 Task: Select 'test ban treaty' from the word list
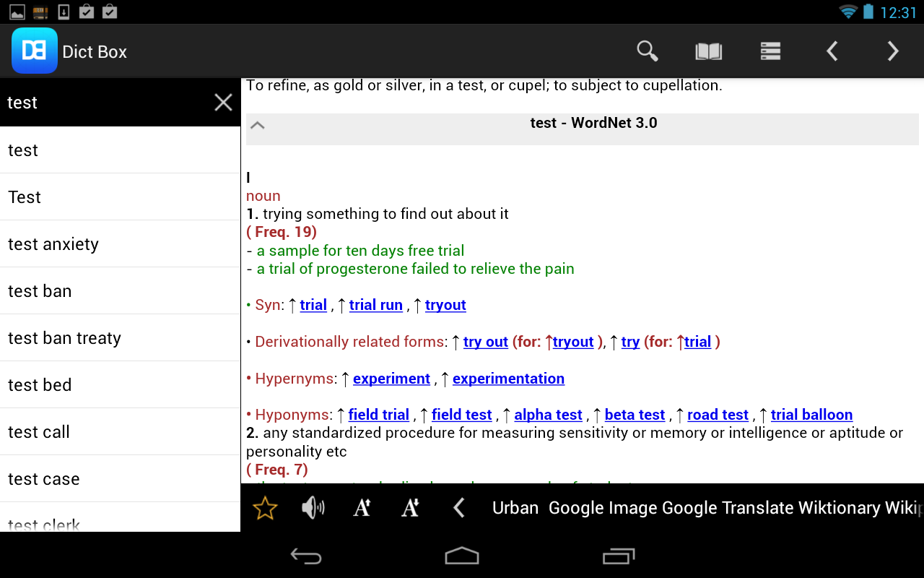click(x=64, y=337)
